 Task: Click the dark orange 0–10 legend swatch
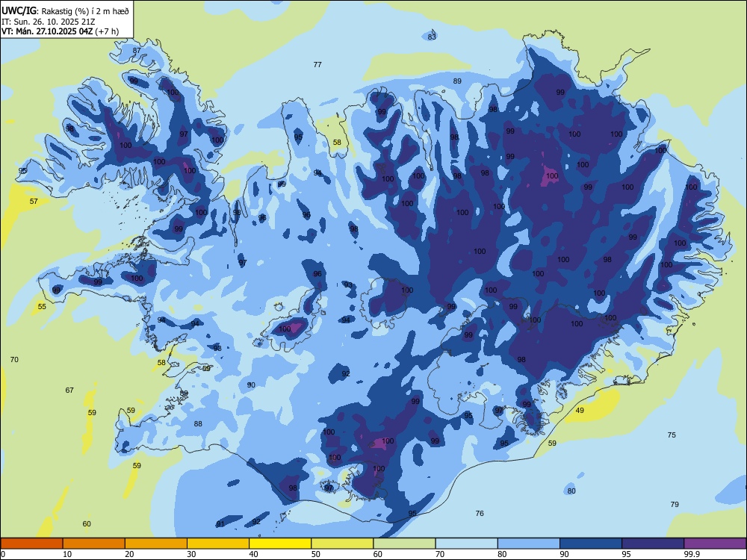pyautogui.click(x=31, y=544)
